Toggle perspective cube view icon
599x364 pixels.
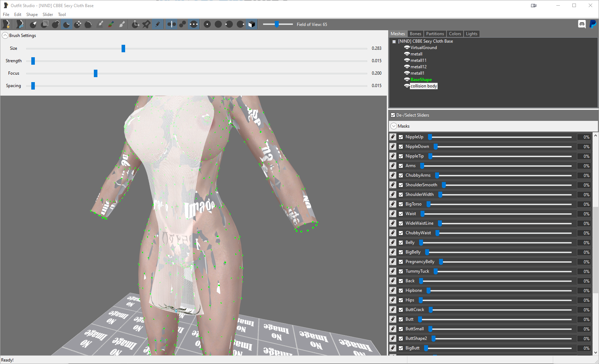tap(251, 24)
